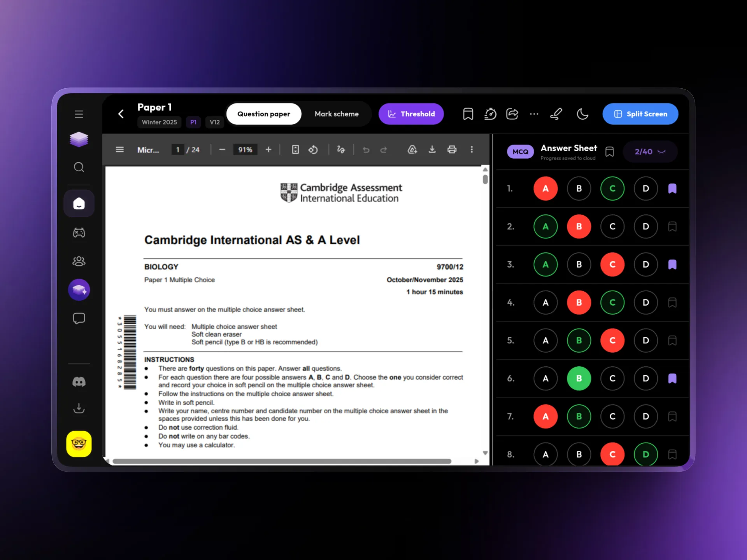
Task: Click the PDF horizontal scrollbar
Action: [282, 461]
